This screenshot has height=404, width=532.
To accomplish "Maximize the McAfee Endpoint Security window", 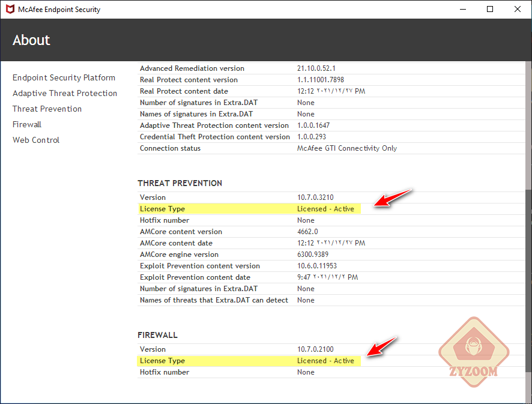I will pyautogui.click(x=490, y=9).
